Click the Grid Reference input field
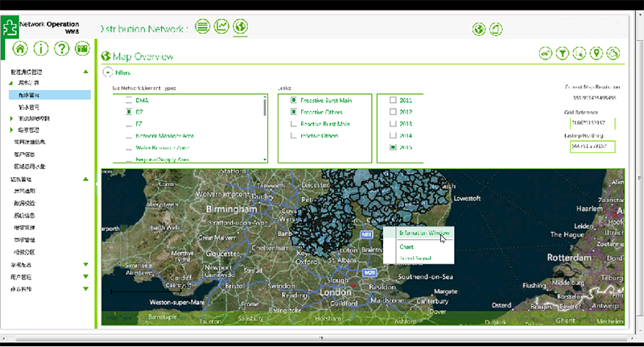 592,123
